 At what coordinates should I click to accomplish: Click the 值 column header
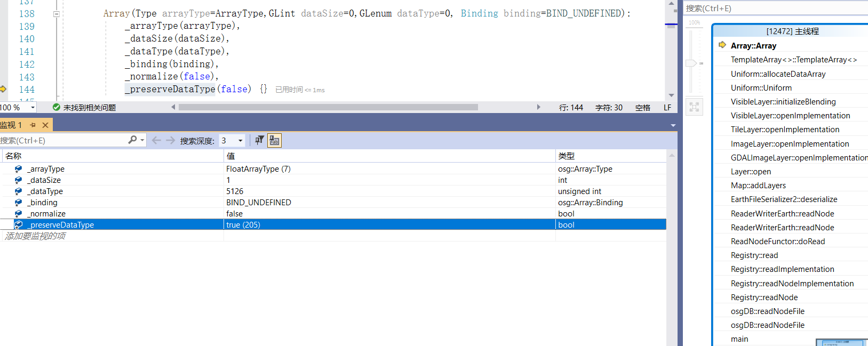pyautogui.click(x=389, y=156)
